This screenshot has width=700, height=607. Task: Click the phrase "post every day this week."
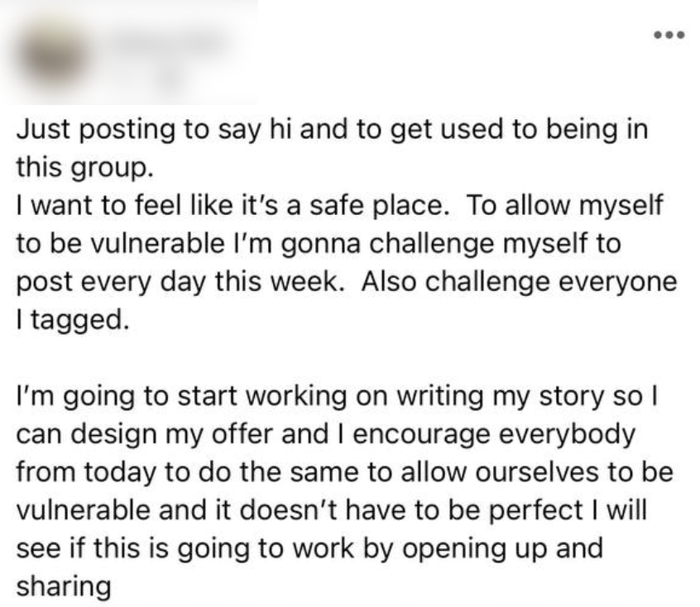[181, 283]
